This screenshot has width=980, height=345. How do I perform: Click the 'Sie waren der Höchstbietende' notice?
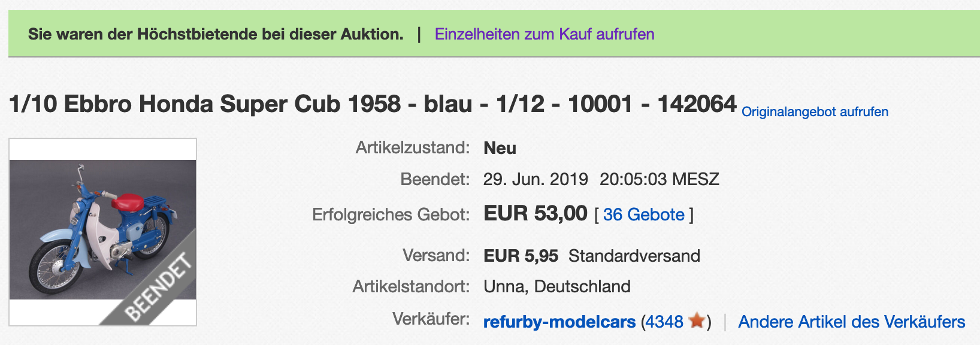216,34
